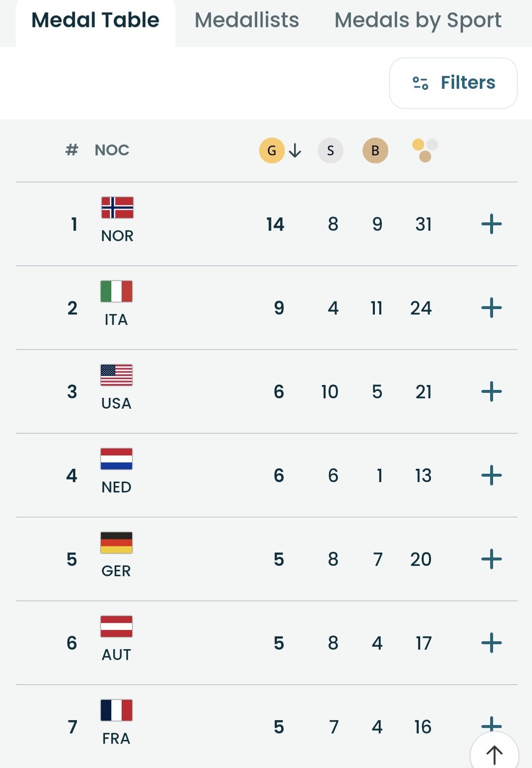Click the Germany flag icon
The width and height of the screenshot is (532, 768).
pyautogui.click(x=116, y=543)
